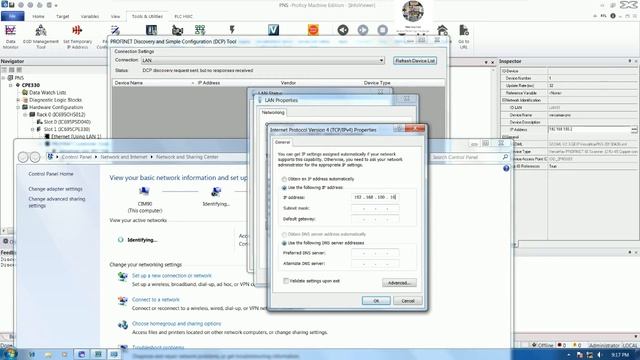The width and height of the screenshot is (640, 360).
Task: Click the black back-arrow circle icon
Action: pyautogui.click(x=343, y=30)
